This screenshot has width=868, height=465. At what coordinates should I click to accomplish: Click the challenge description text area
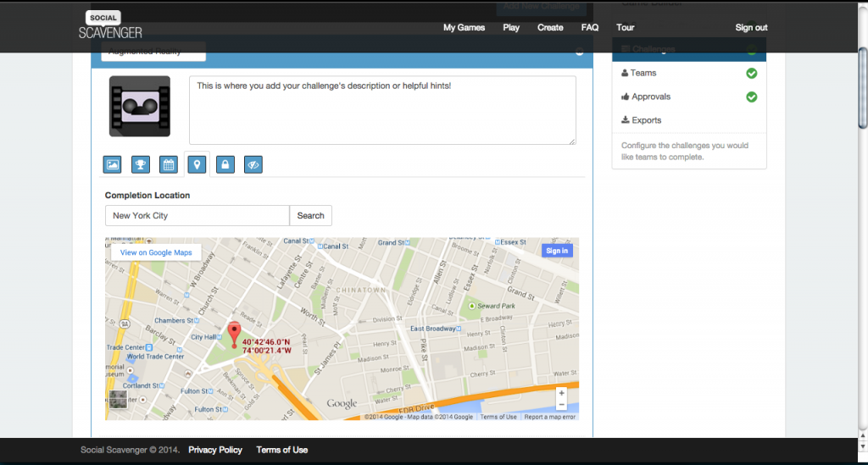[x=382, y=110]
